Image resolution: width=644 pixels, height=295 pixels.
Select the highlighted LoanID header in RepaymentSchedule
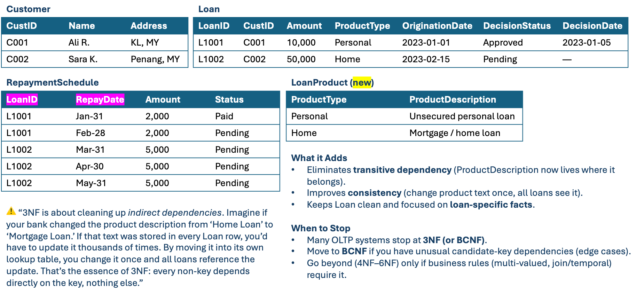(22, 99)
